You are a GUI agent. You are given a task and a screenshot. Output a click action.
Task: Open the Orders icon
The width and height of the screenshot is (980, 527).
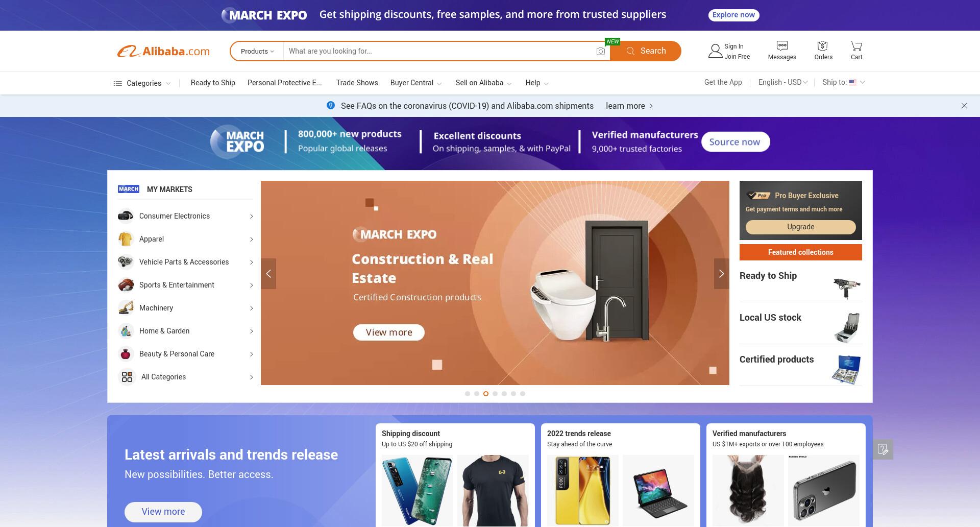[x=822, y=45]
